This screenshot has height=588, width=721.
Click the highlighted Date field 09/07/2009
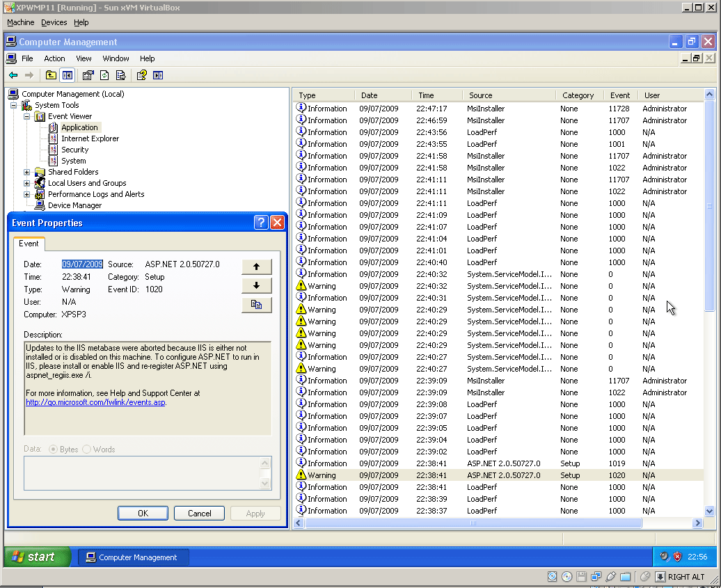point(82,264)
